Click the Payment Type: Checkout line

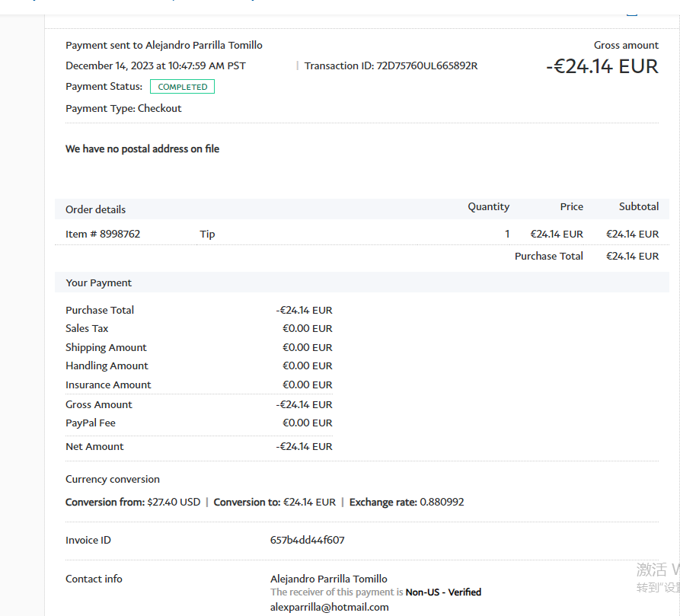point(123,108)
